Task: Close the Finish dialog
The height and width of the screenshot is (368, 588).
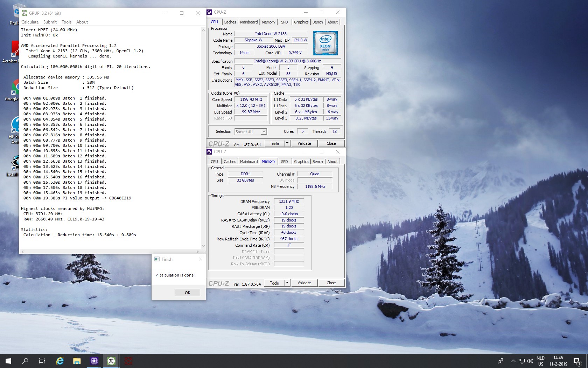Action: [x=201, y=259]
